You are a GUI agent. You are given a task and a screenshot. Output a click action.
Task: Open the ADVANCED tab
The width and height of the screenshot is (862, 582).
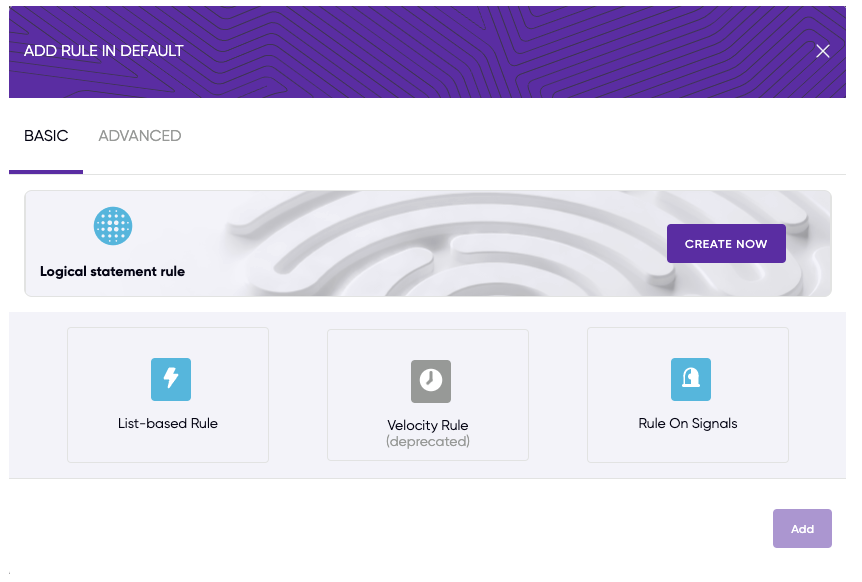click(x=140, y=136)
